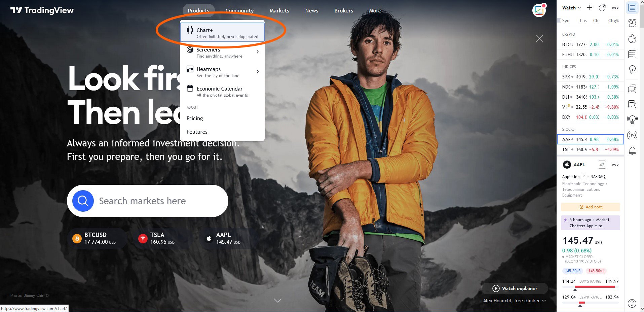Select the TSLA watchlist row
The image size is (644, 312).
click(591, 149)
